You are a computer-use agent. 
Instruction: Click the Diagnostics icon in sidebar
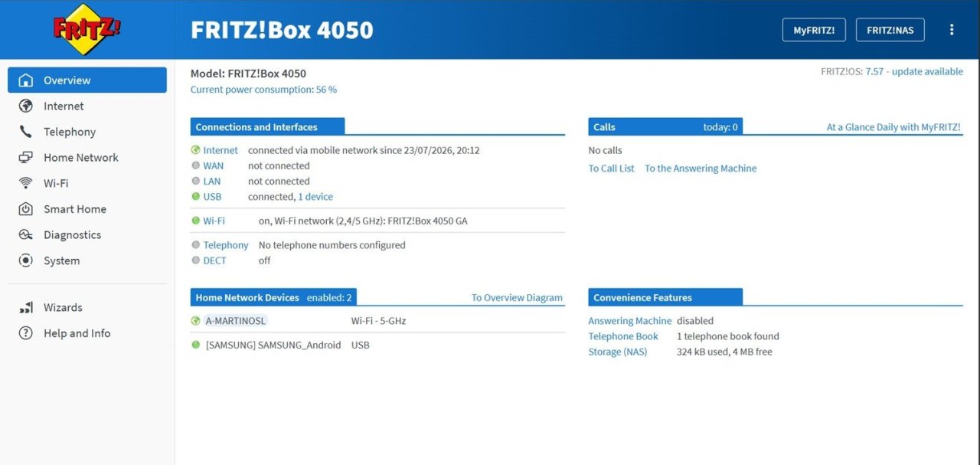[x=26, y=235]
